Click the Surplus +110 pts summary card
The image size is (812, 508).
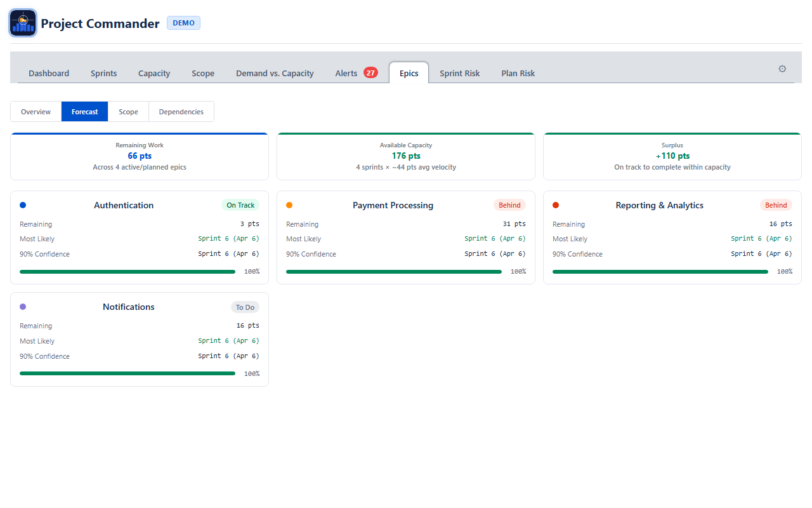click(x=672, y=156)
